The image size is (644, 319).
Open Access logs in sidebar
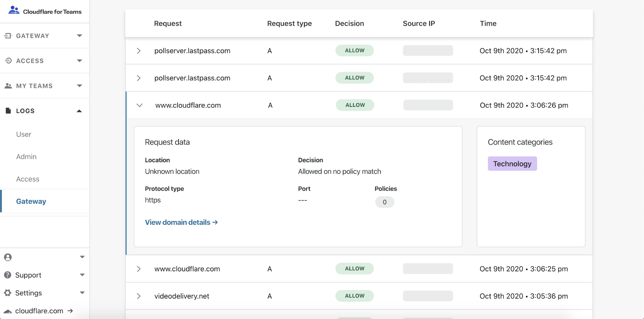[28, 179]
